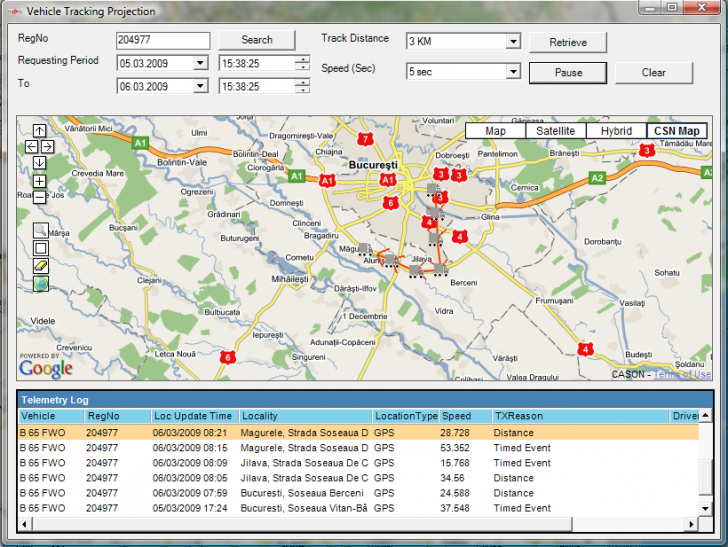
Task: Click the horizontal scrollbar thumb in log
Action: click(x=302, y=524)
